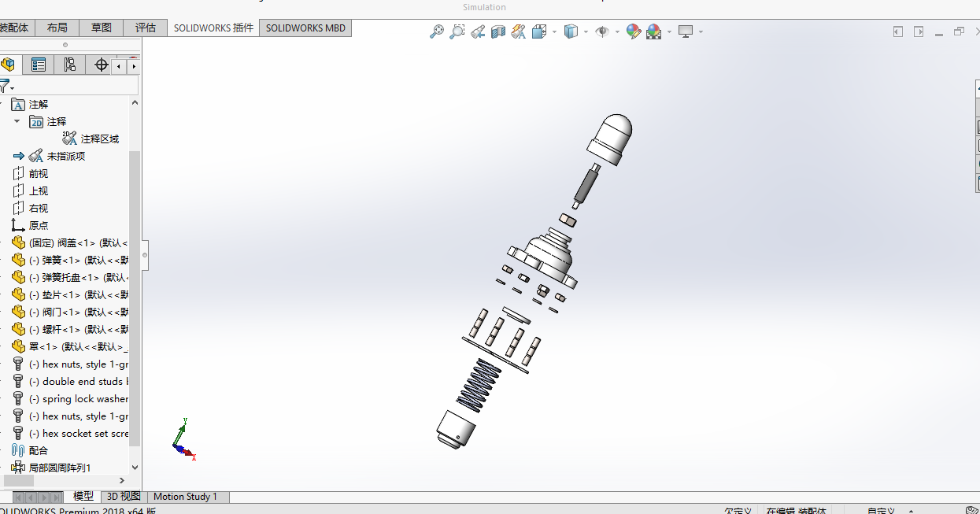The image size is (980, 514).
Task: Click the Previous View toolbar icon
Action: 477,31
